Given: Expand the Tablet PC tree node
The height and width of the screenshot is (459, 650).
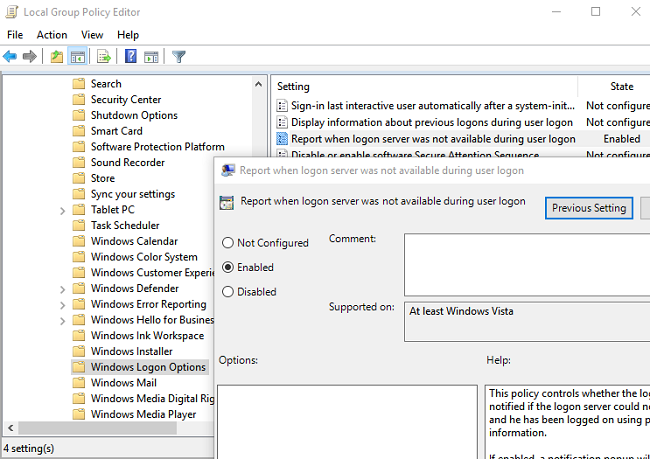Looking at the screenshot, I should pos(63,211).
